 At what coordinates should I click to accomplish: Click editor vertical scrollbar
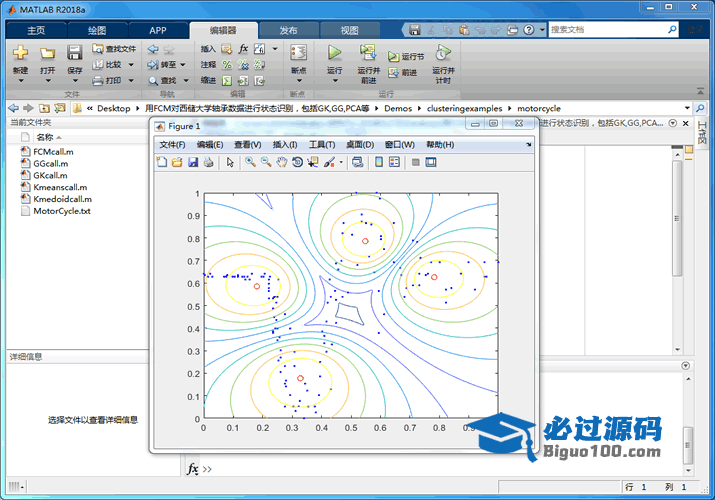[x=677, y=218]
